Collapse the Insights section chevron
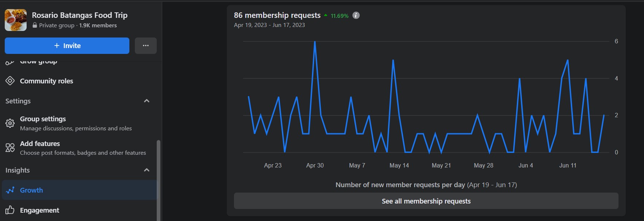Viewport: 644px width, 221px height. coord(147,170)
